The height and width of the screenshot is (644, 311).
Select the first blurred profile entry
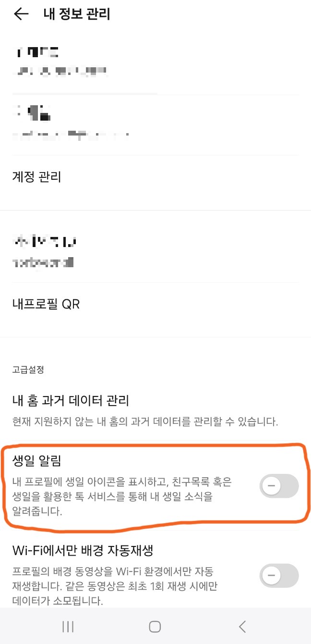click(155, 62)
